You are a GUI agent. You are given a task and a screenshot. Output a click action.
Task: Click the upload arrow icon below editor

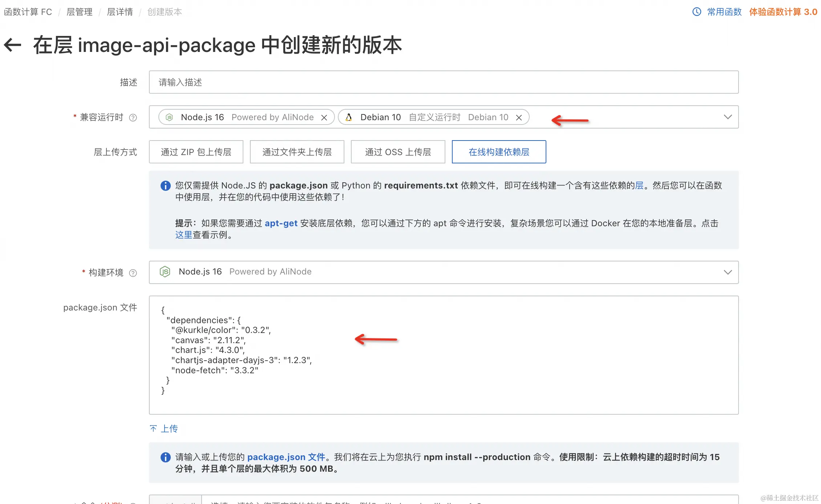[x=153, y=428]
